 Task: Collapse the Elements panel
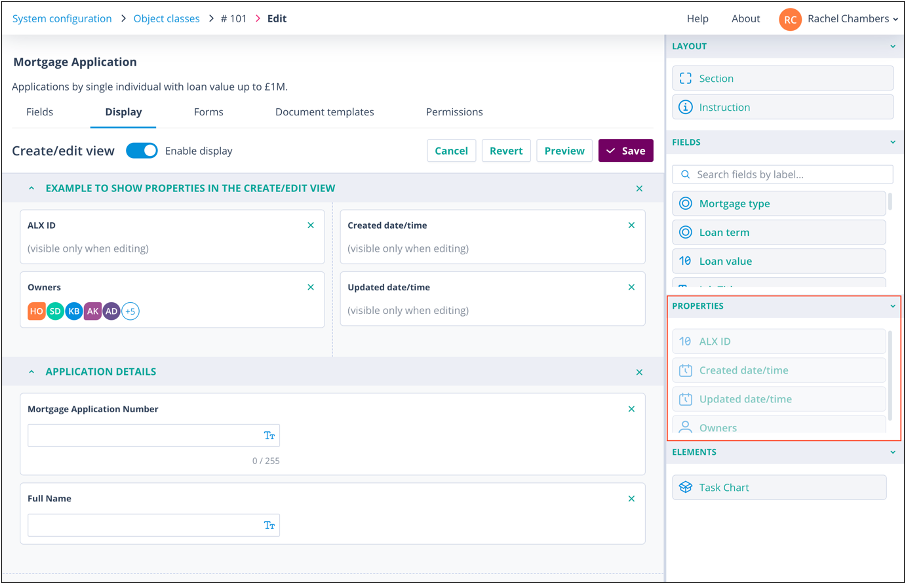(x=893, y=452)
